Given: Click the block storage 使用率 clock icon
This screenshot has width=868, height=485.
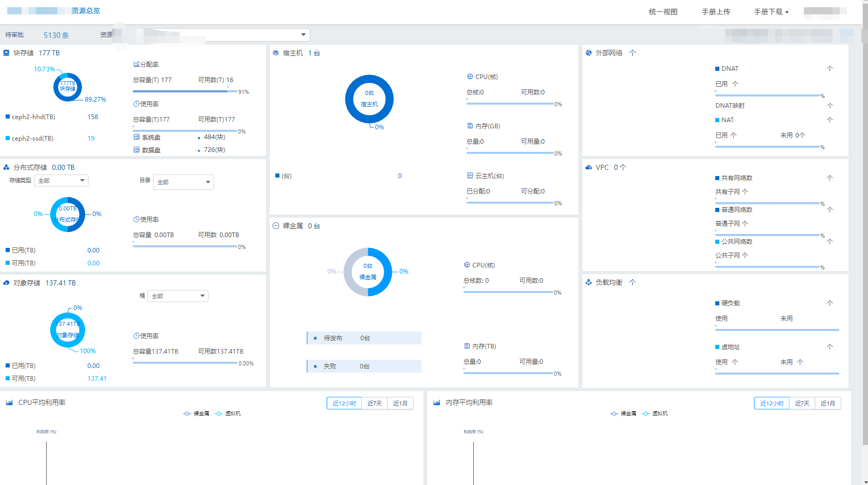Looking at the screenshot, I should pyautogui.click(x=136, y=104).
